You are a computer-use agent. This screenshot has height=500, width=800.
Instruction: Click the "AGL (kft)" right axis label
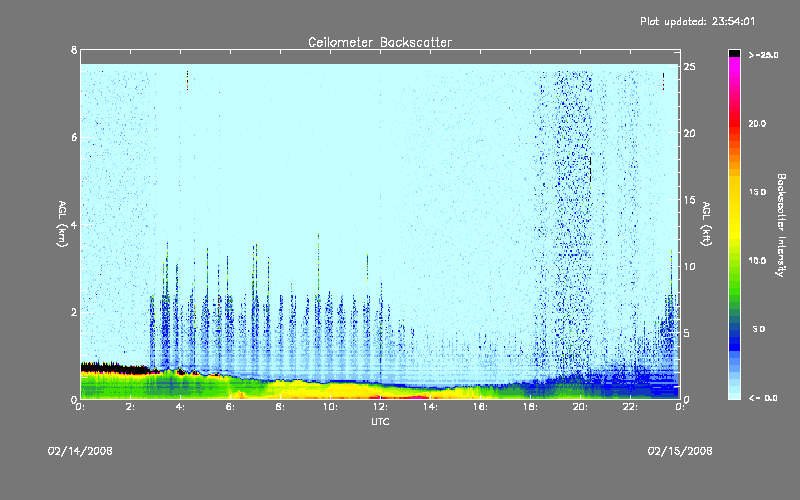coord(706,224)
